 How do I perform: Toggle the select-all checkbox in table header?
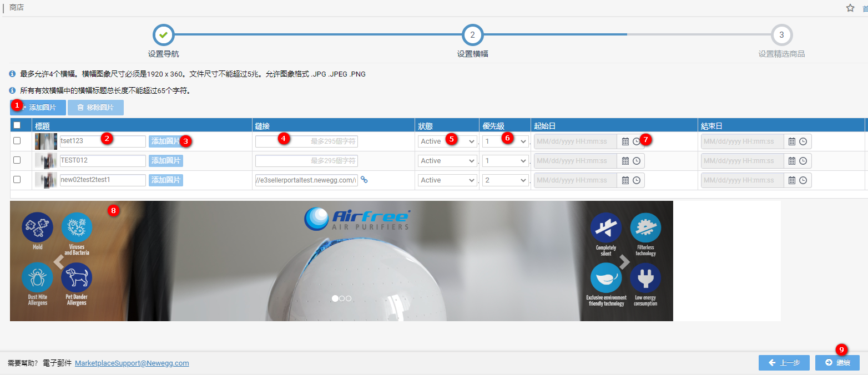17,125
